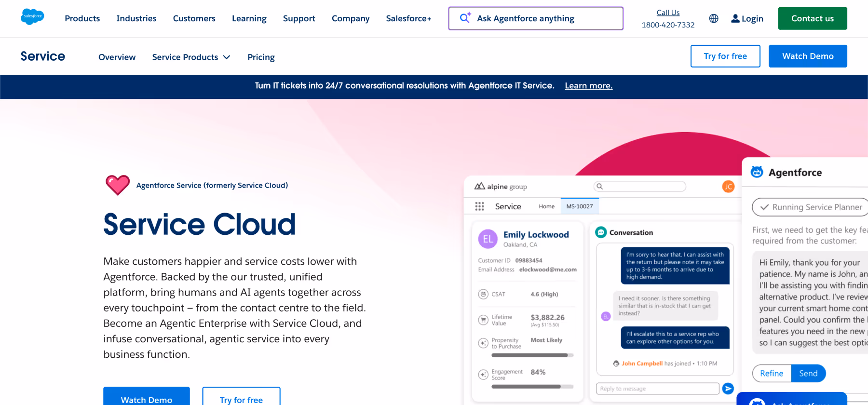This screenshot has width=868, height=405.
Task: Open the Company menu
Action: coord(351,18)
